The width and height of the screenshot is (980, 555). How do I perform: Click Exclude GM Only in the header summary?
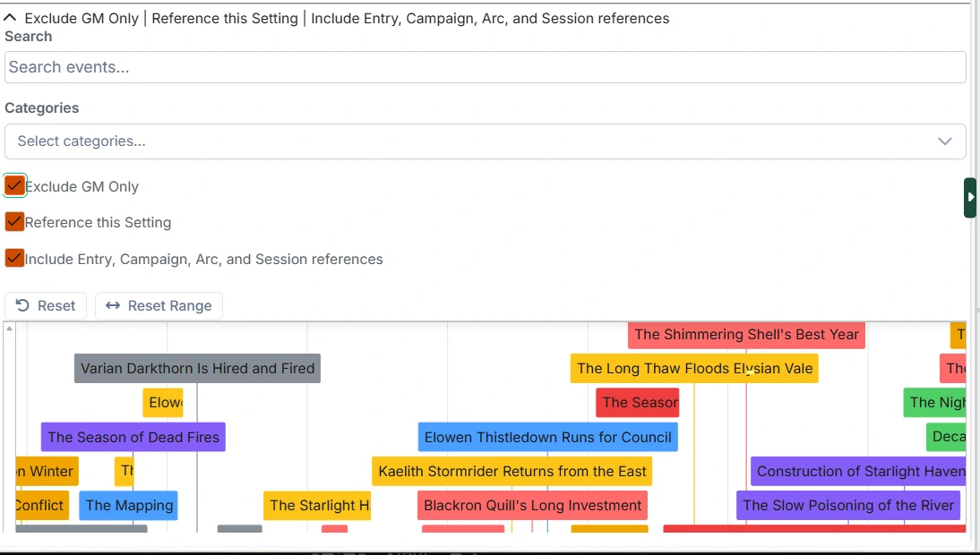pos(85,18)
